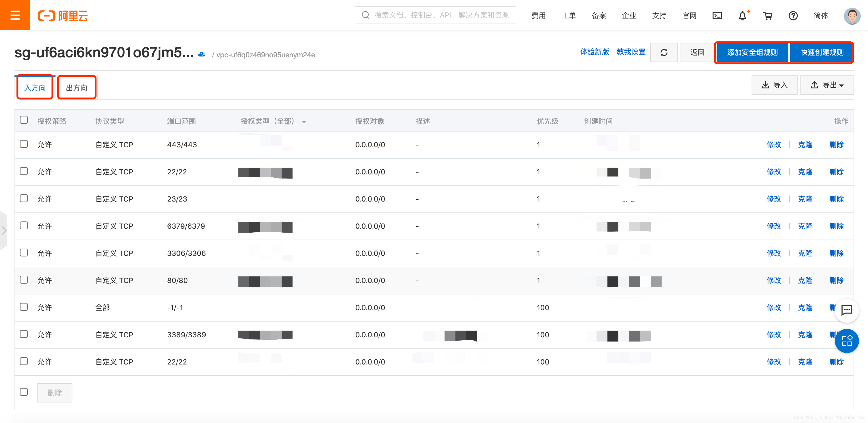Click the help question mark icon
Image resolution: width=868 pixels, height=423 pixels.
793,15
